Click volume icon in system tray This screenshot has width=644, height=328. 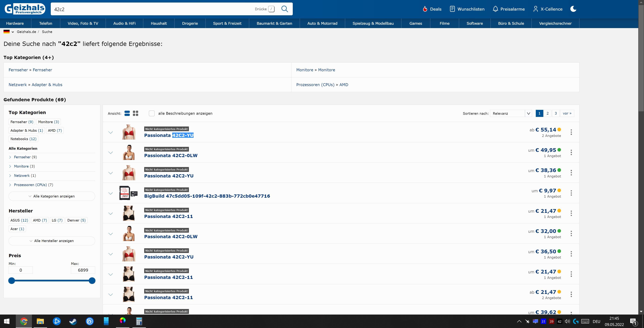pos(567,321)
